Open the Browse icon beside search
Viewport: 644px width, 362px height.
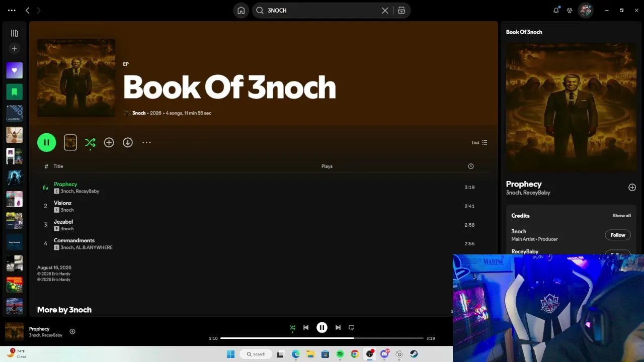pos(401,10)
